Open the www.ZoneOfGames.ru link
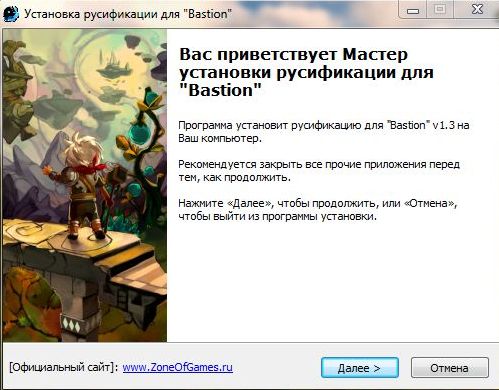This screenshot has height=390, width=499. point(178,367)
